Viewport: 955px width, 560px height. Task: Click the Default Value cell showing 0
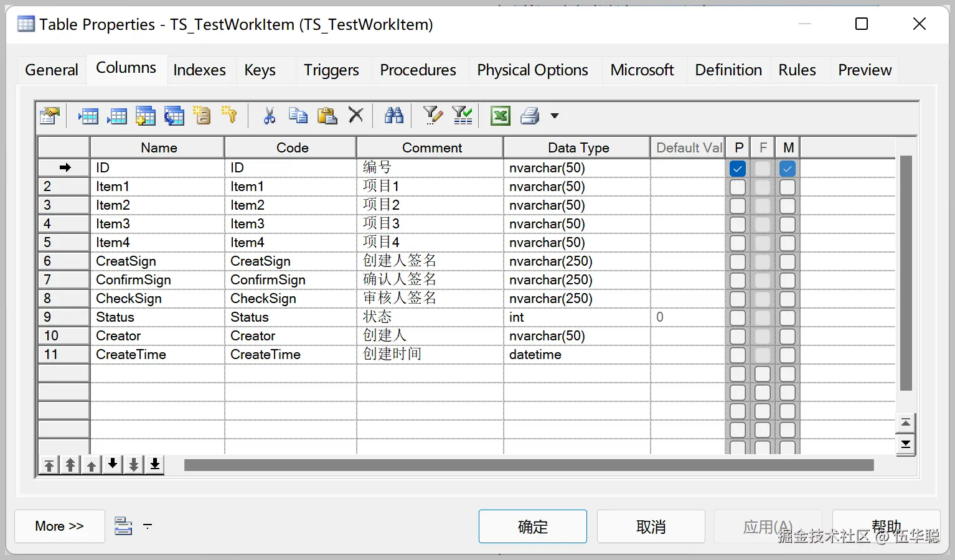[687, 317]
